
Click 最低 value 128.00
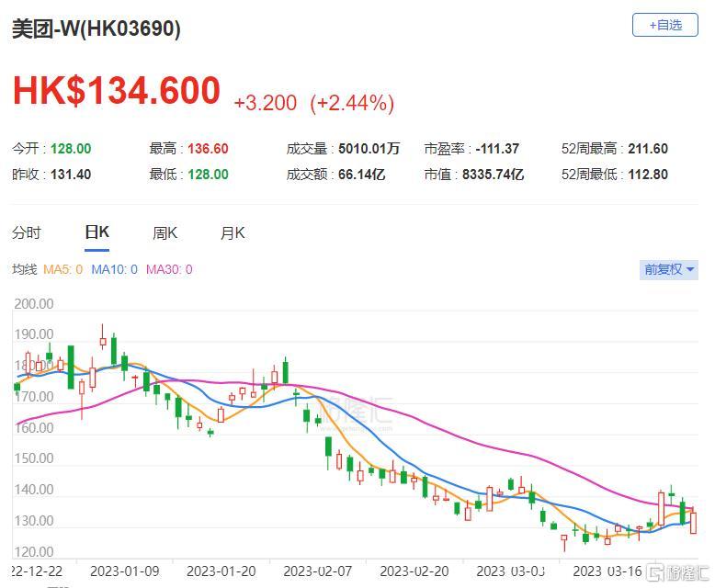click(x=208, y=175)
